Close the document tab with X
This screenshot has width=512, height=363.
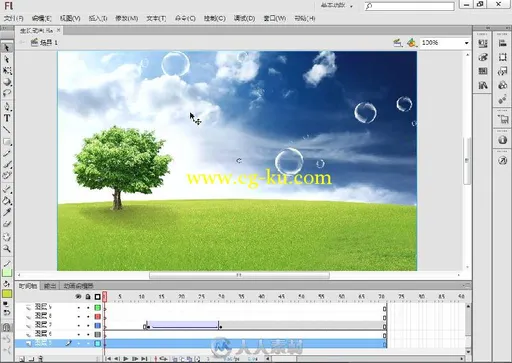58,30
